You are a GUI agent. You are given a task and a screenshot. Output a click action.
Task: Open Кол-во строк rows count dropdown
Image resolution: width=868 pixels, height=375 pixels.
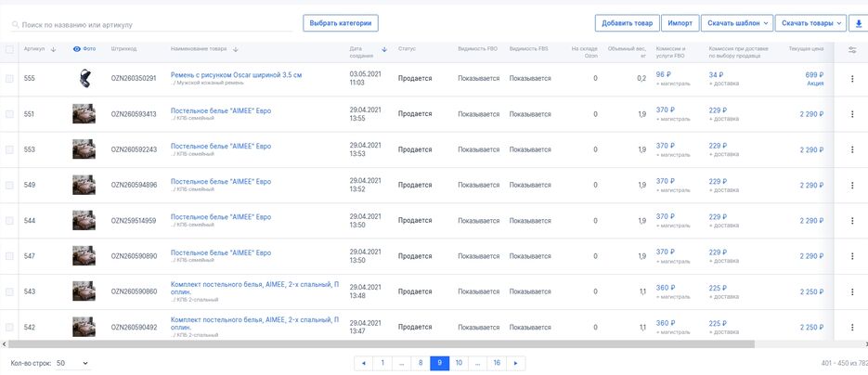[72, 363]
